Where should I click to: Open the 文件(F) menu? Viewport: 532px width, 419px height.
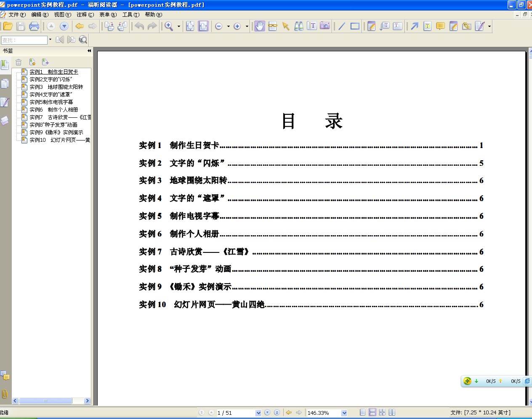click(17, 15)
